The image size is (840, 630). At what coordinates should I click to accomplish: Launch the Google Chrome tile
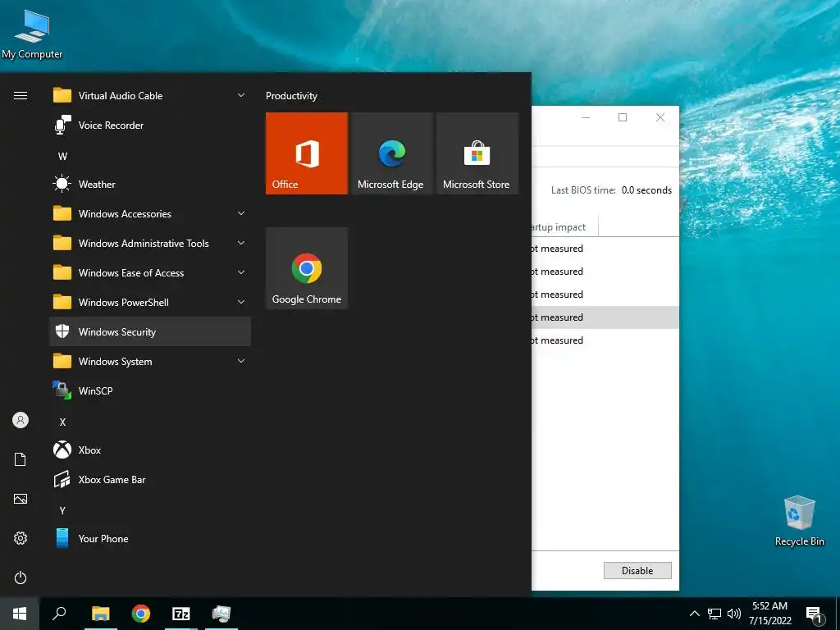(307, 268)
